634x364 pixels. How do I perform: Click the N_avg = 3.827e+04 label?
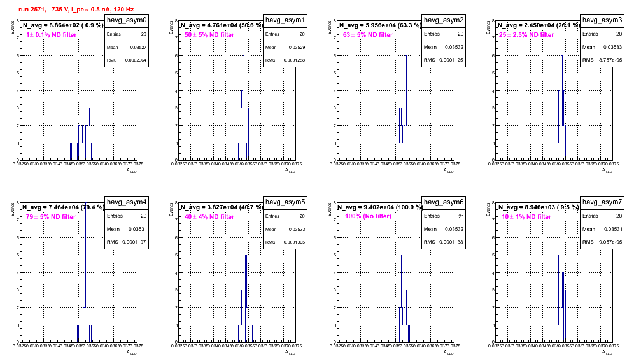221,207
